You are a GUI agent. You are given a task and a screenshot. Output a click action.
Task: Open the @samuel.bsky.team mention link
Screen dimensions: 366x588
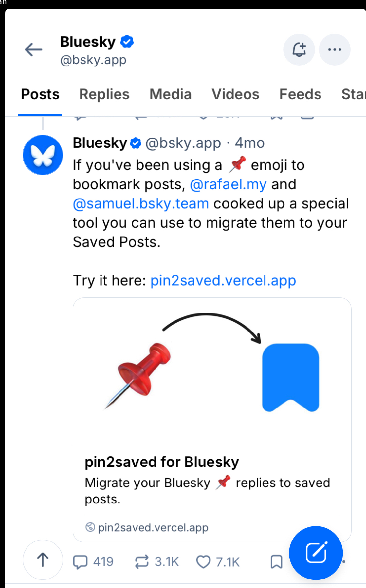(141, 204)
